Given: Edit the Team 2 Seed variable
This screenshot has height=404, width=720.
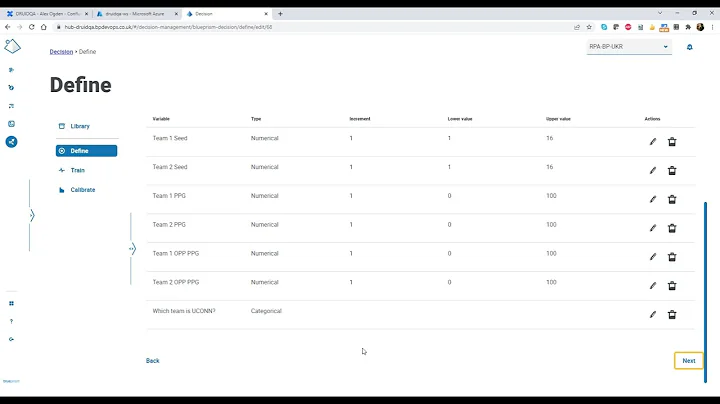Looking at the screenshot, I should click(x=652, y=171).
